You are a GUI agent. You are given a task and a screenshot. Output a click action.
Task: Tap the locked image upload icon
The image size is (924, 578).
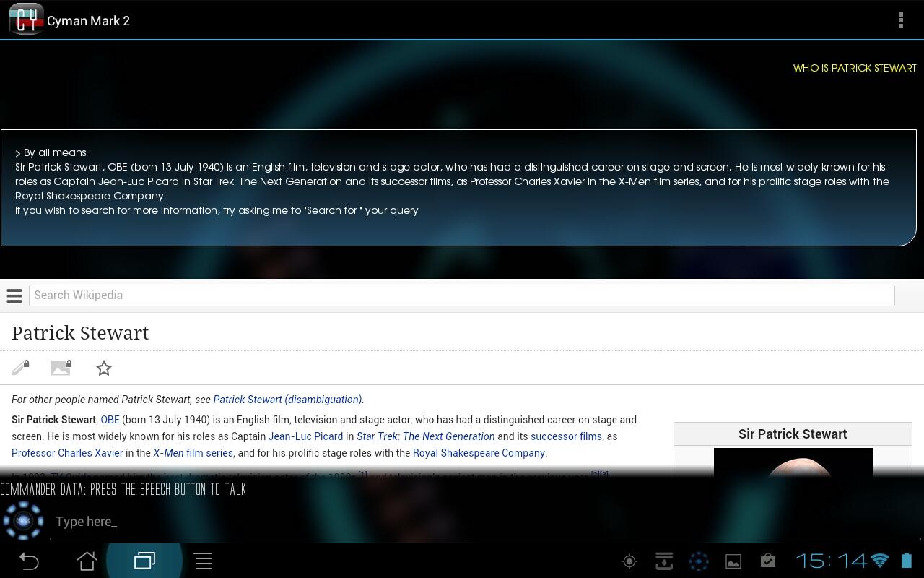click(61, 368)
